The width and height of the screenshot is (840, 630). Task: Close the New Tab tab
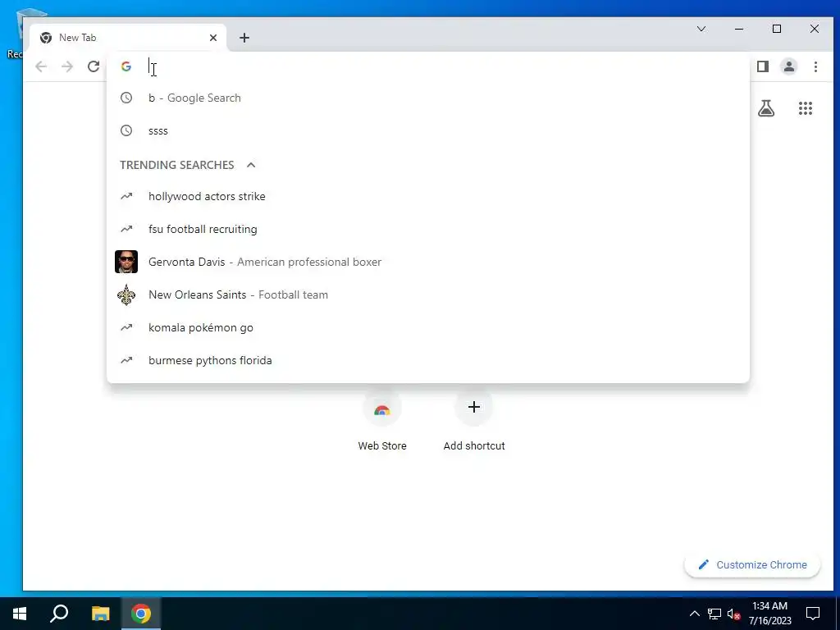tap(213, 38)
